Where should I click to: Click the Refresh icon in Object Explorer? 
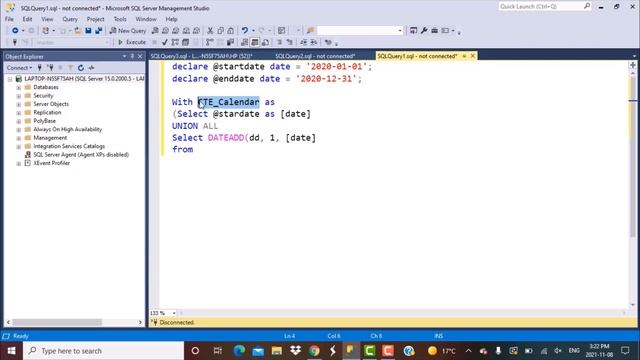pyautogui.click(x=81, y=68)
